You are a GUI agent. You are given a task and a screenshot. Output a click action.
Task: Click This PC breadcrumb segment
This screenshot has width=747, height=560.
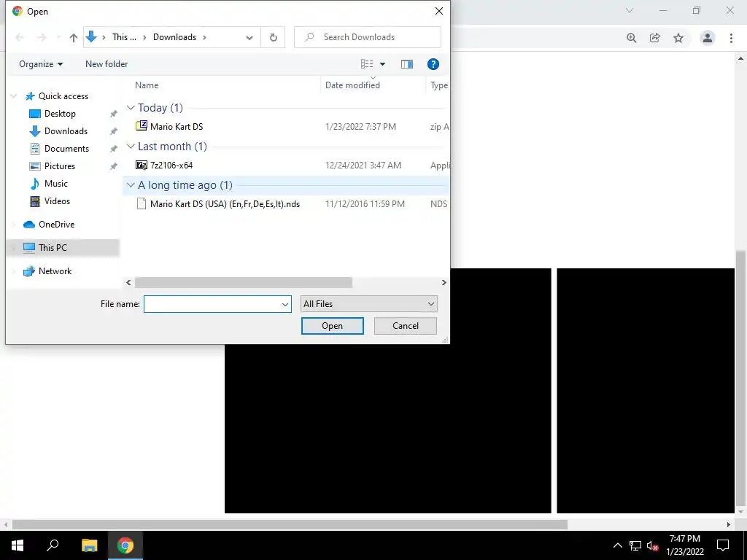coord(124,37)
